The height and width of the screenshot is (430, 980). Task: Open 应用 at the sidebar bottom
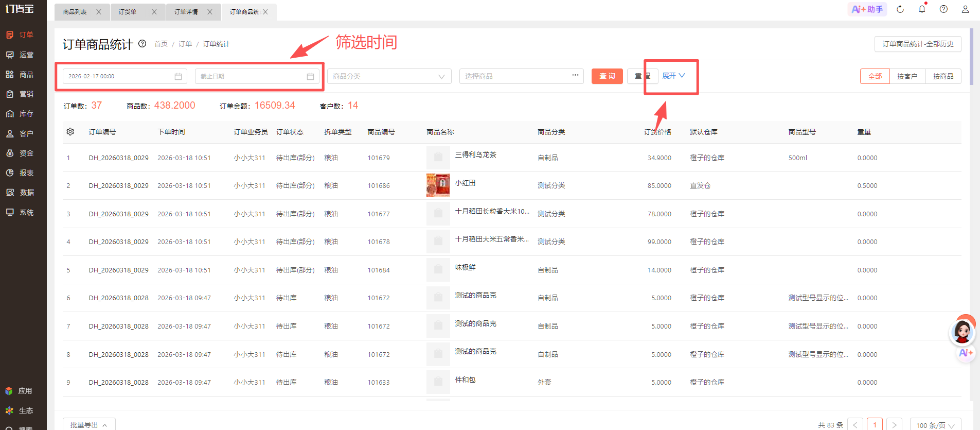[x=19, y=391]
